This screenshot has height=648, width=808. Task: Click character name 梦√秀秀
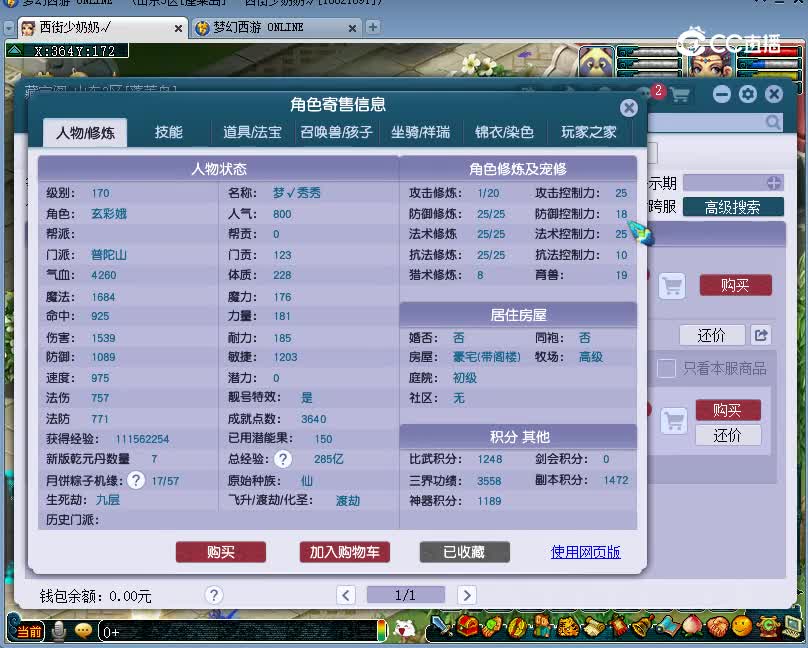pyautogui.click(x=297, y=193)
